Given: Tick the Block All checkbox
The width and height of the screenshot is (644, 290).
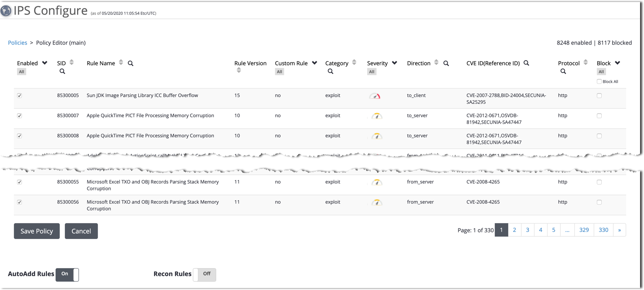Looking at the screenshot, I should click(599, 81).
